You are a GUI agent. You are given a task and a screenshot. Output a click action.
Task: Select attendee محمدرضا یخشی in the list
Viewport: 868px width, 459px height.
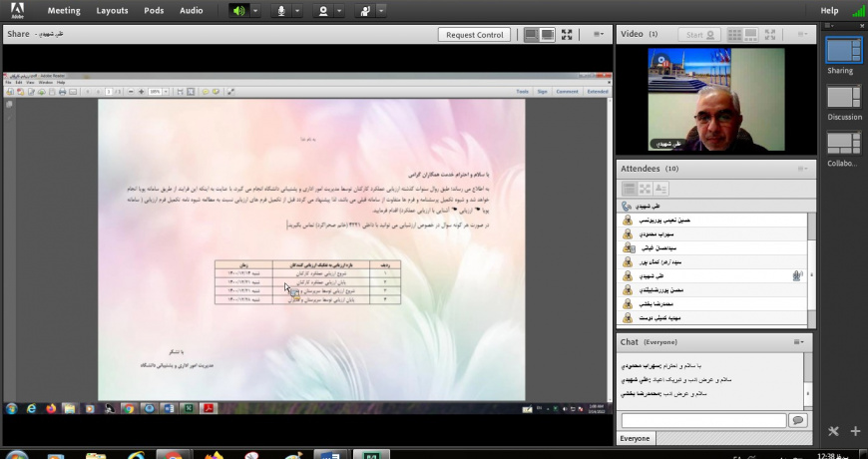712,304
